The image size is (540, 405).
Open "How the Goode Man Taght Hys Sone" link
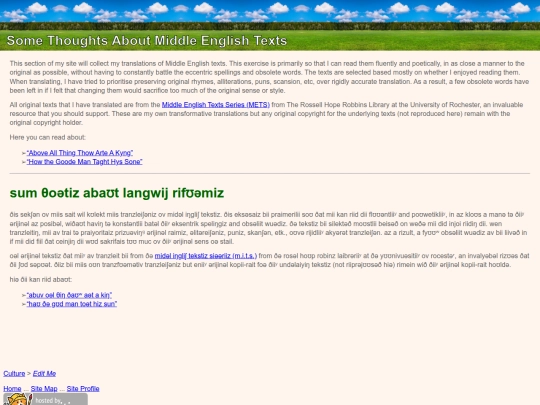coord(84,162)
